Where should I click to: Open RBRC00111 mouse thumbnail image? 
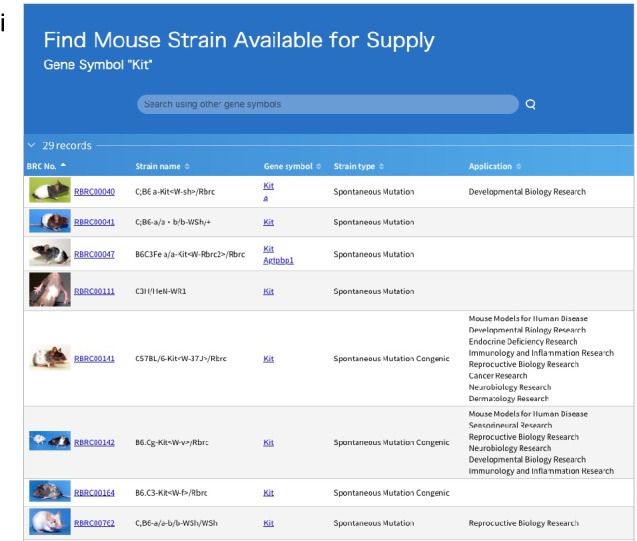[x=48, y=290]
